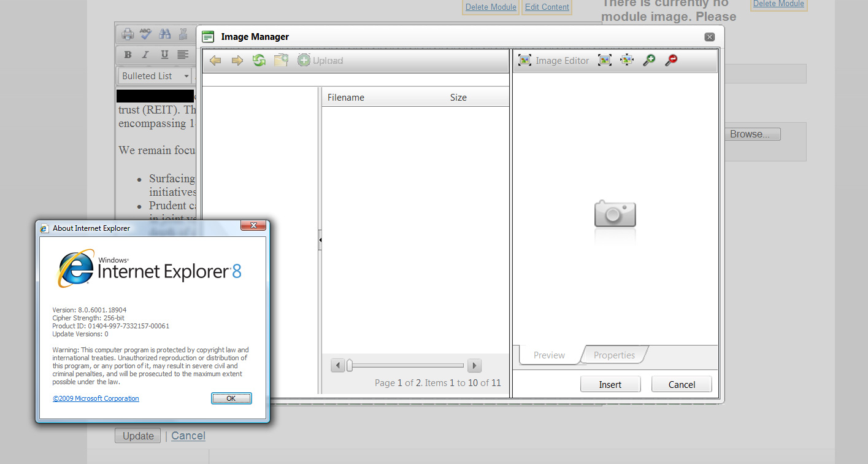Align text left in the editor
Image resolution: width=868 pixels, height=464 pixels.
pos(183,55)
